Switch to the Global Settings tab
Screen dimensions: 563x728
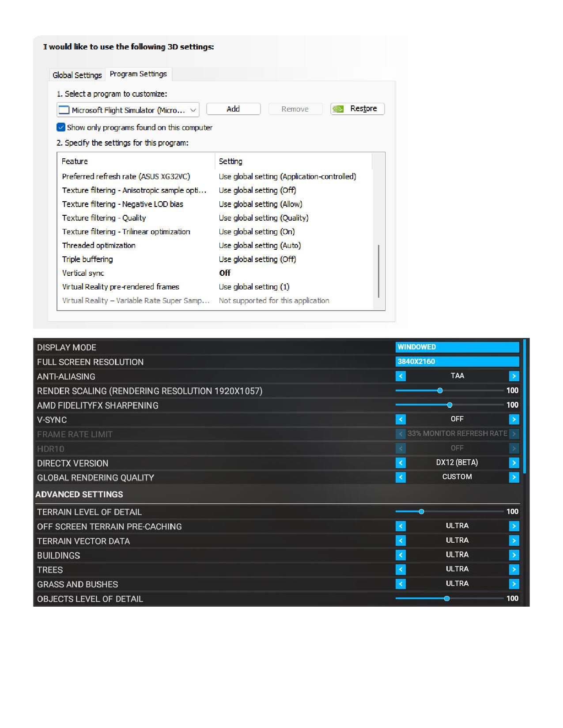click(x=77, y=75)
